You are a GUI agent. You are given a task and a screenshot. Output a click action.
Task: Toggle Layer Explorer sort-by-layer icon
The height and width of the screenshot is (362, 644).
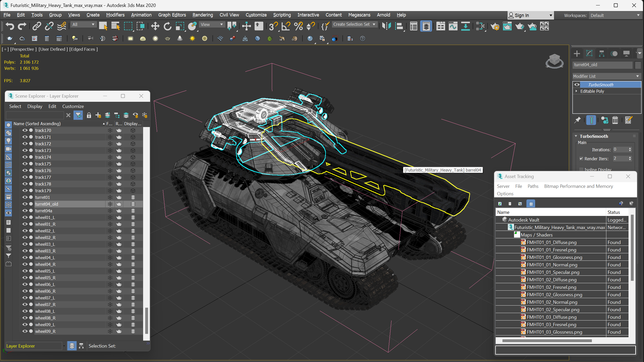pyautogui.click(x=72, y=346)
